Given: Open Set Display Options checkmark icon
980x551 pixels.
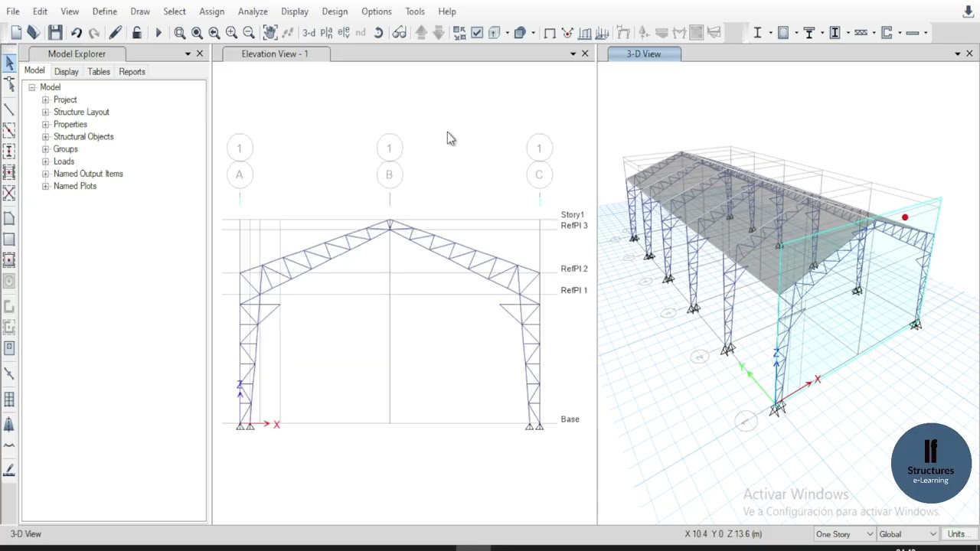Looking at the screenshot, I should pyautogui.click(x=477, y=32).
